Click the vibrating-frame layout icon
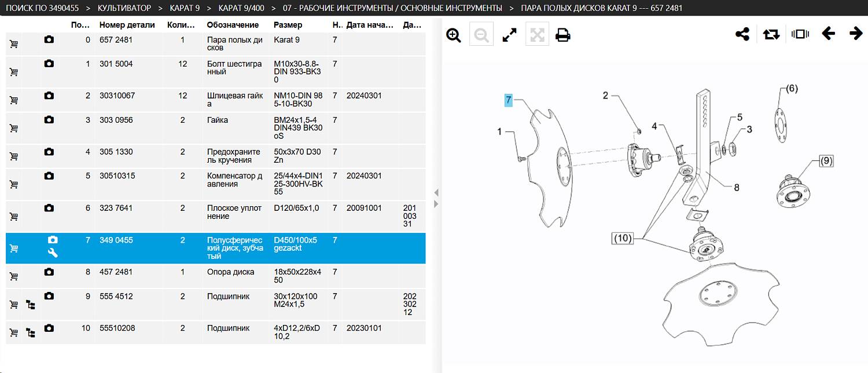The image size is (868, 373). click(x=799, y=34)
